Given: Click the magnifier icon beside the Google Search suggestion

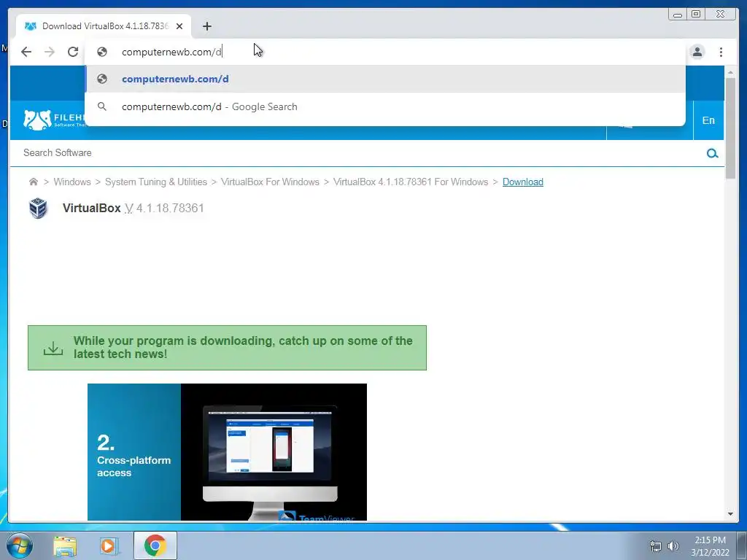Looking at the screenshot, I should 102,106.
